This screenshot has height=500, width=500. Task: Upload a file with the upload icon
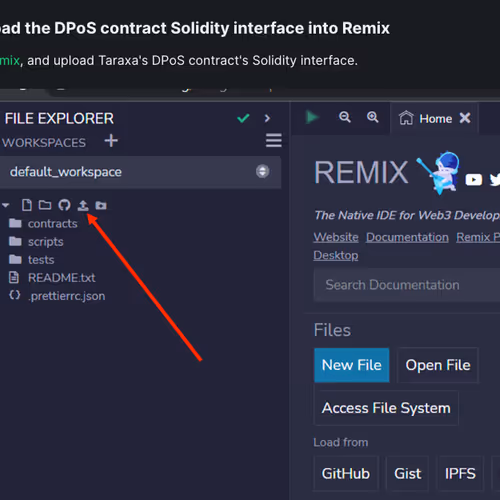tap(83, 205)
